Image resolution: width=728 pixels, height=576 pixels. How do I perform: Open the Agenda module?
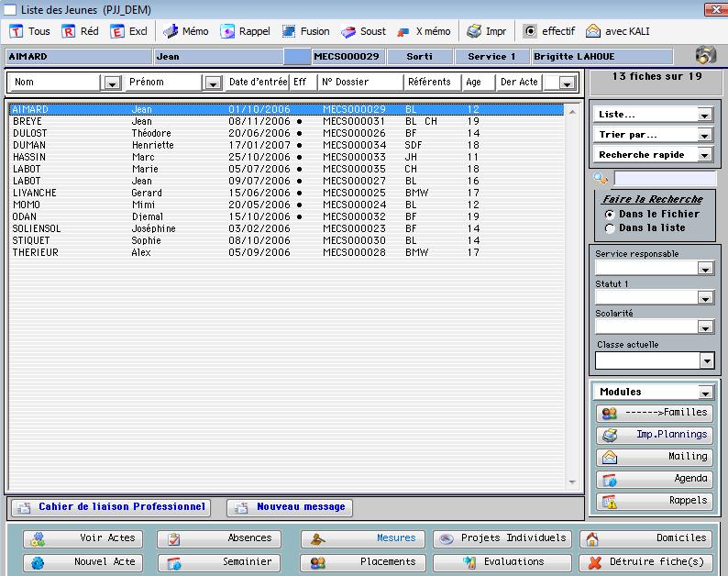pos(654,479)
